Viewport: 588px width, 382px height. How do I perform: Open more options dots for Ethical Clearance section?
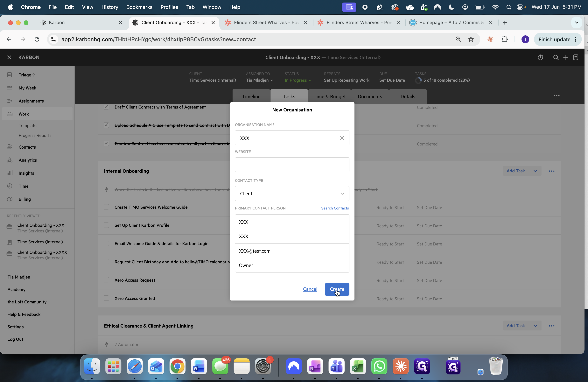pos(552,326)
